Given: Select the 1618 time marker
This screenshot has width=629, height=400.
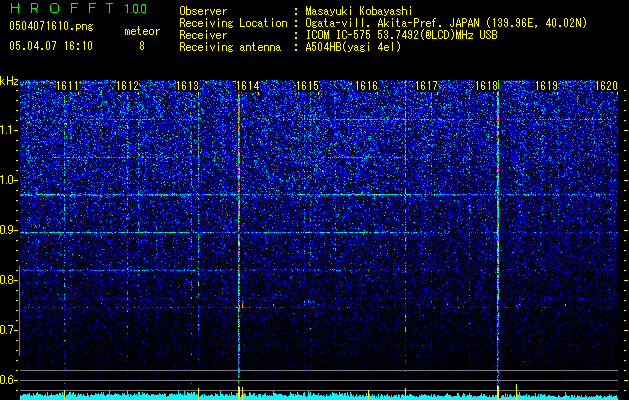Looking at the screenshot, I should (487, 86).
